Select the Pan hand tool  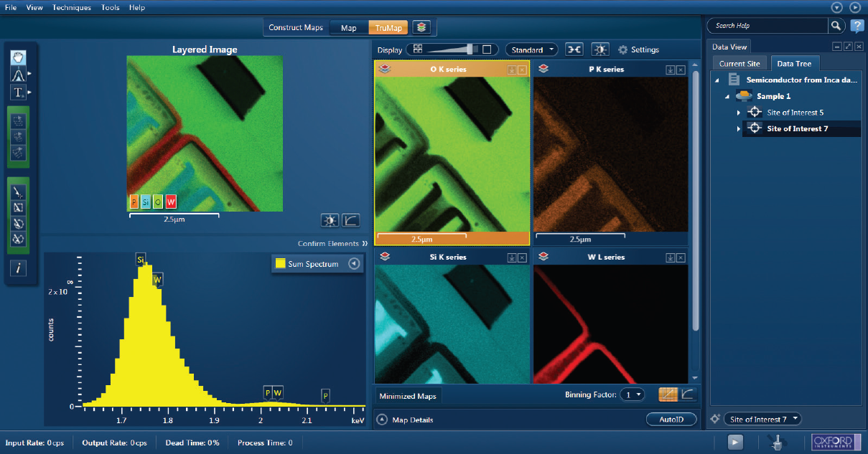point(18,57)
